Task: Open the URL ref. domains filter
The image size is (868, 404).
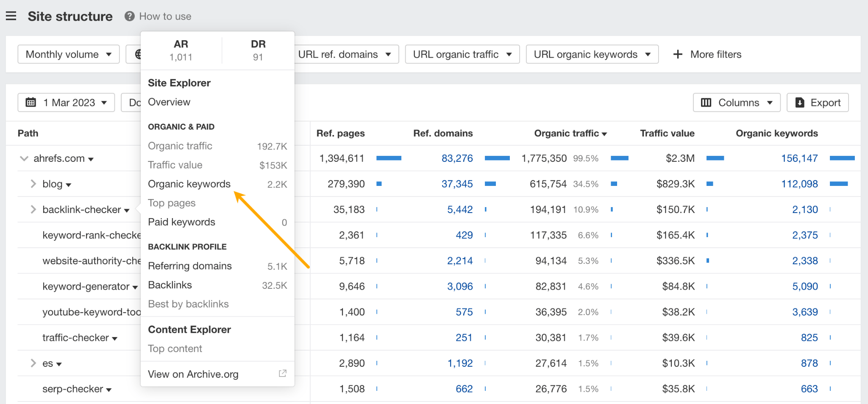Action: tap(345, 54)
